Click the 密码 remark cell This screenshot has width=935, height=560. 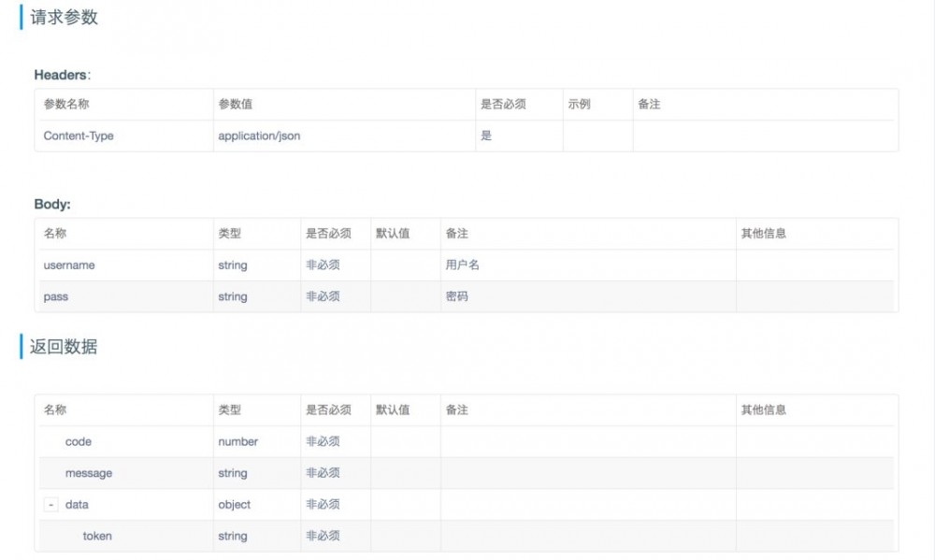point(456,296)
